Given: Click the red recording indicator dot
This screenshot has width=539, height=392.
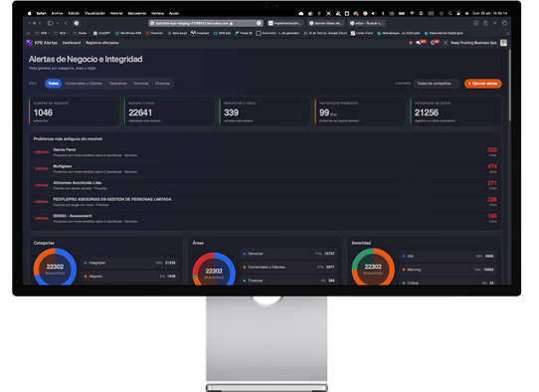Looking at the screenshot, I should click(x=411, y=43).
